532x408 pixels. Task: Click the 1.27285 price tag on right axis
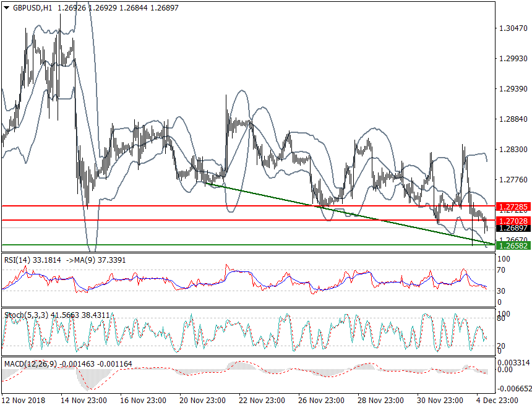pos(513,206)
